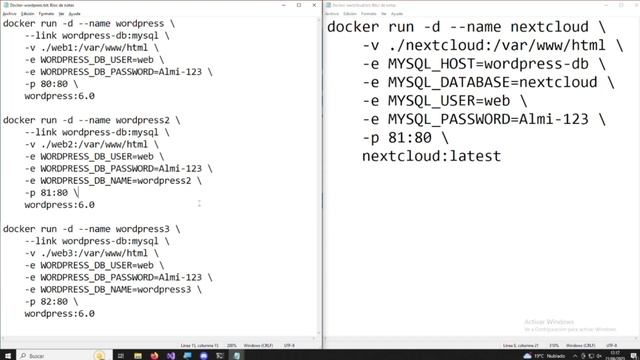Open the taskbar clock and date

(615, 356)
